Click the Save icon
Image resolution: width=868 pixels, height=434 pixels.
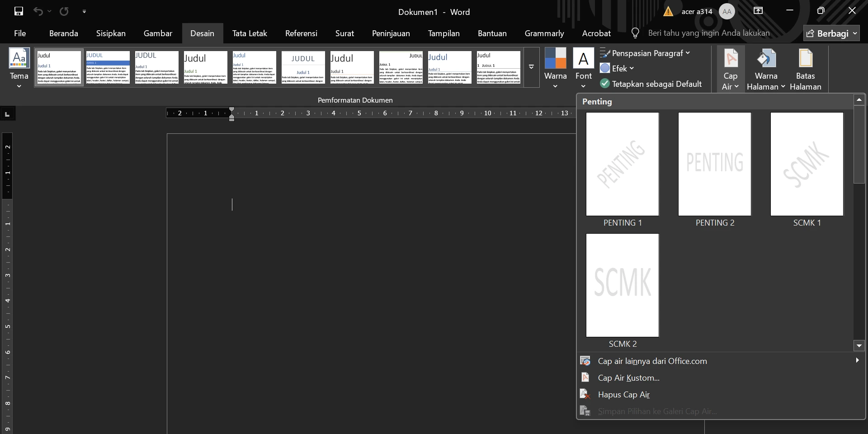tap(19, 11)
